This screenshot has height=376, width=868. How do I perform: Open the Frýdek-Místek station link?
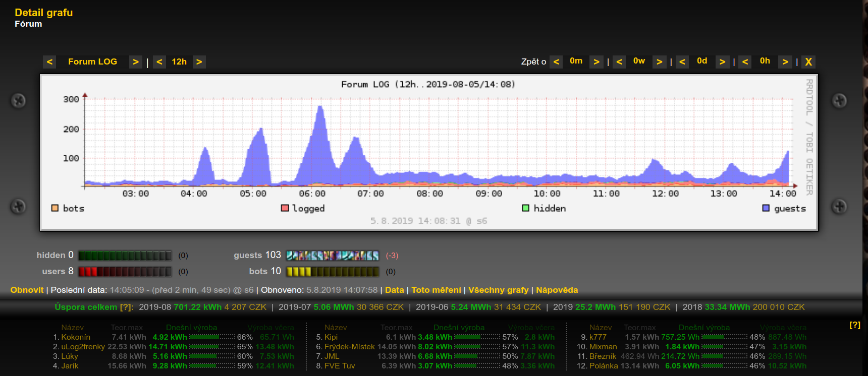(349, 347)
